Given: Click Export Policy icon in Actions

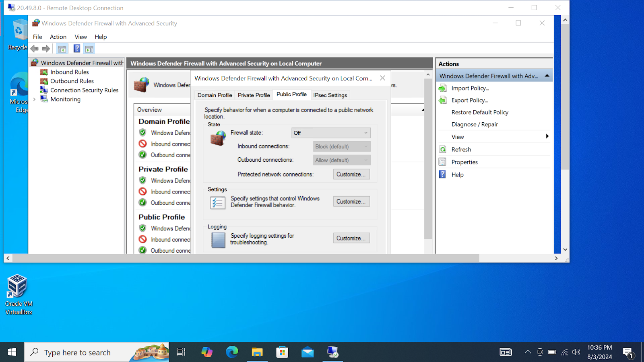Looking at the screenshot, I should 443,100.
